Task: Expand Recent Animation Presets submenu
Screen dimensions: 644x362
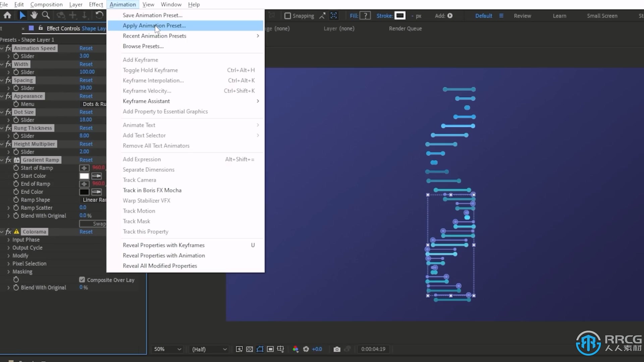Action: 154,35
